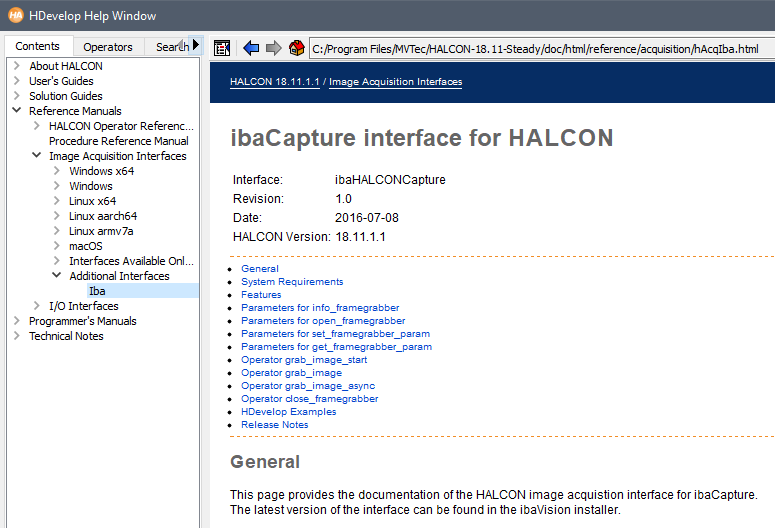This screenshot has width=775, height=528.
Task: Collapse the Reference Manuals node
Action: (16, 110)
